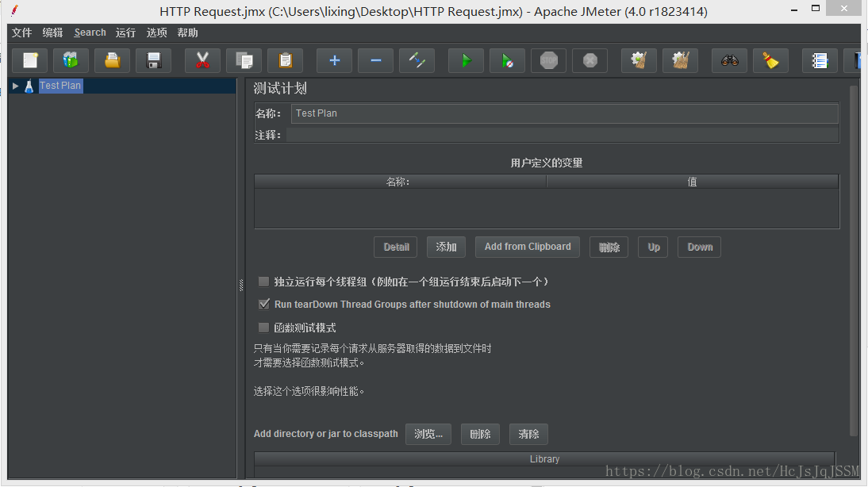Shut down threads with grey X icon
This screenshot has height=487, width=868.
point(590,60)
